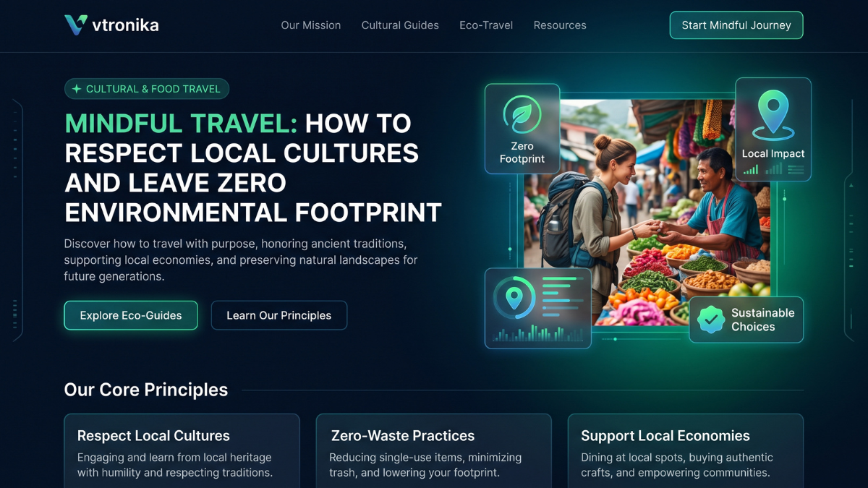Click the Zero Footprint leaf icon
The height and width of the screenshot is (488, 868).
[x=522, y=115]
